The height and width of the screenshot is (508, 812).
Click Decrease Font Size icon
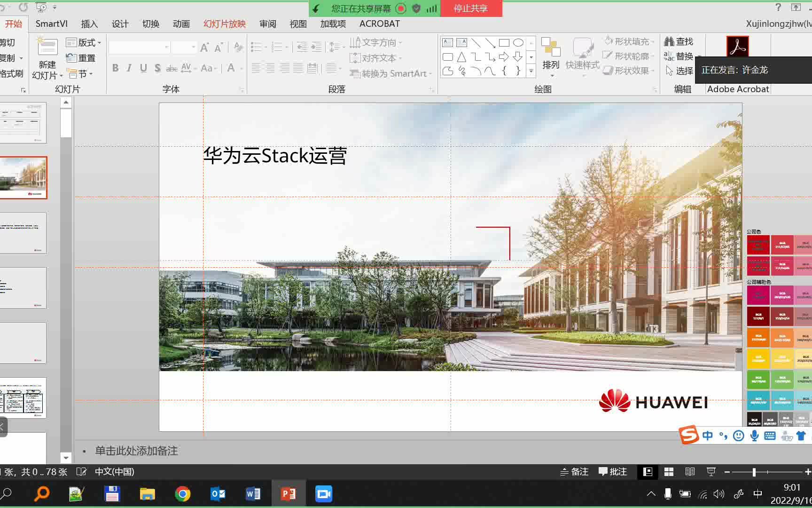219,48
